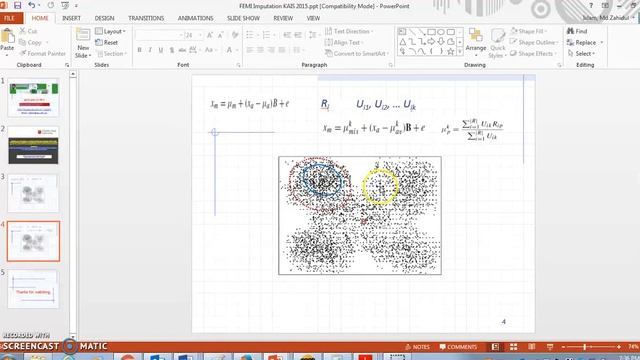Click the zoom slider

pos(591,347)
